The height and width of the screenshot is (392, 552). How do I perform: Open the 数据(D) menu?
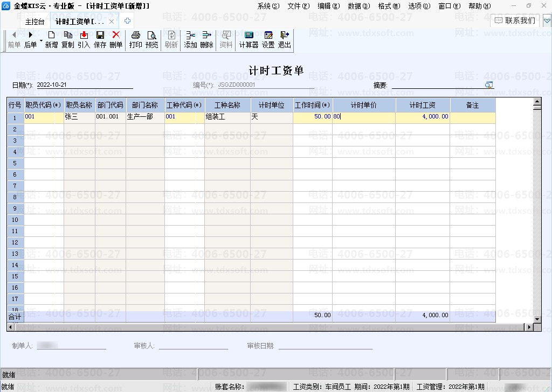click(359, 6)
